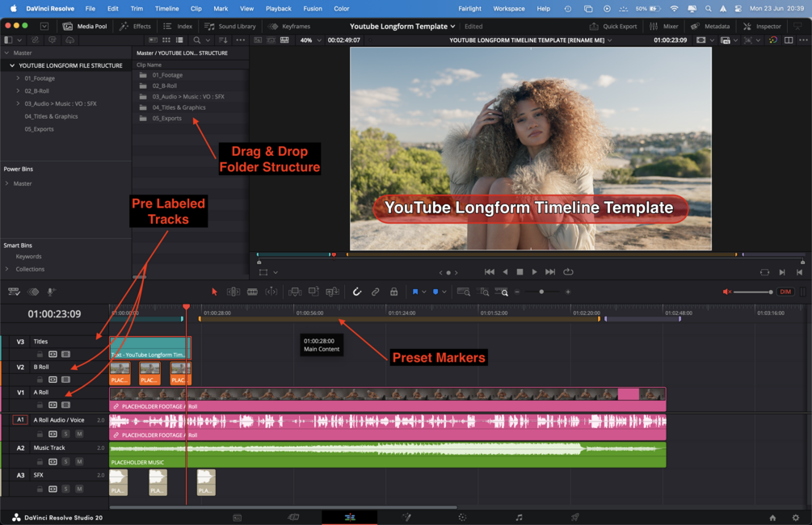
Task: Open Timeline View Options icon
Action: (x=14, y=292)
